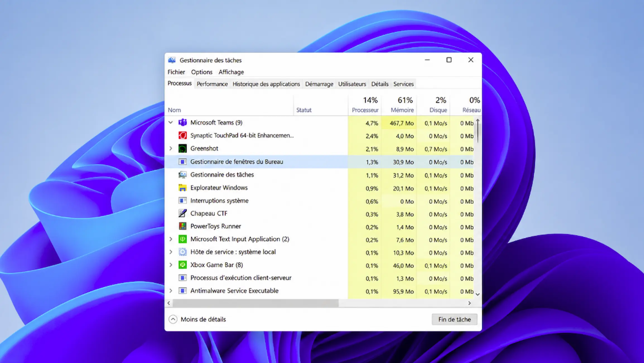Click the Moins de détails label

point(203,319)
